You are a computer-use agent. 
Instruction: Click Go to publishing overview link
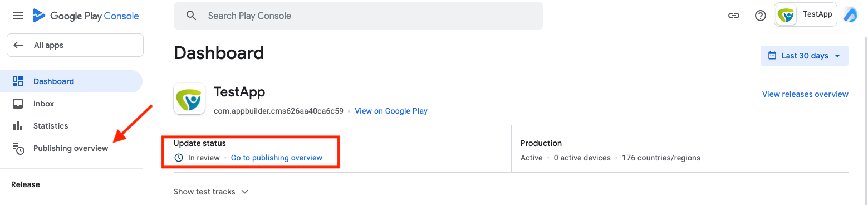pos(277,158)
